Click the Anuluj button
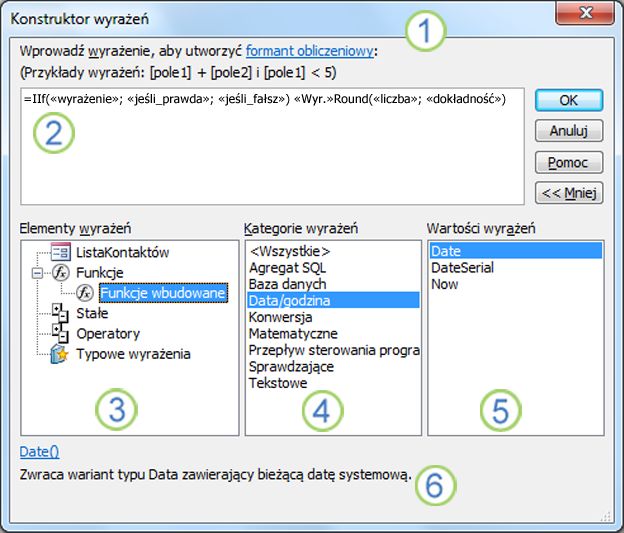 tap(569, 131)
